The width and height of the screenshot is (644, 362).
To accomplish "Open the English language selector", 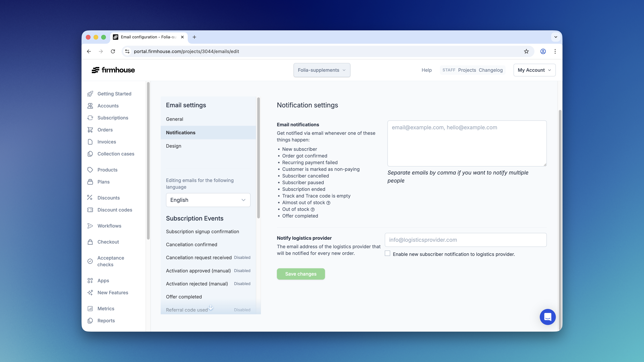I will [x=208, y=200].
